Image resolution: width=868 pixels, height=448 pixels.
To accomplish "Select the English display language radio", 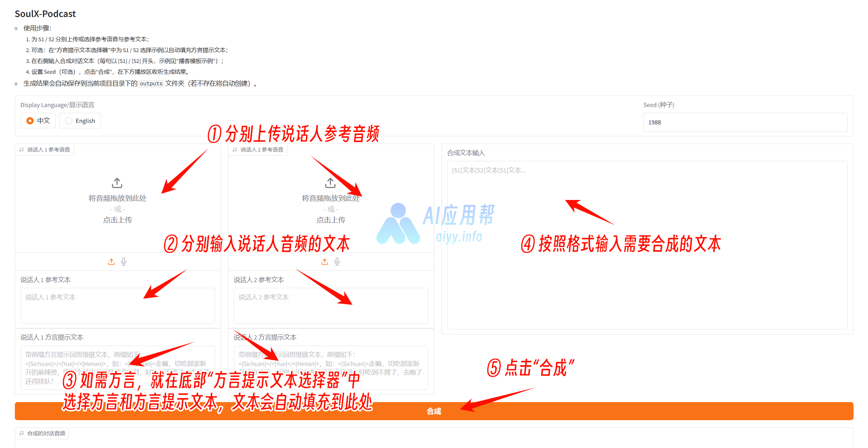I will [x=69, y=121].
